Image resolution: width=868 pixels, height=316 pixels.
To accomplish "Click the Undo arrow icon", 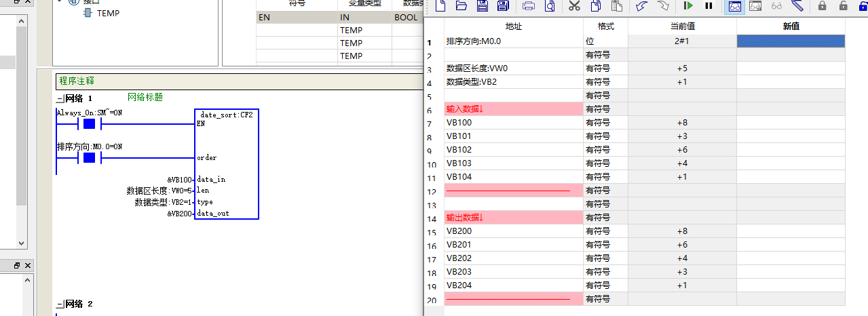I will [641, 6].
